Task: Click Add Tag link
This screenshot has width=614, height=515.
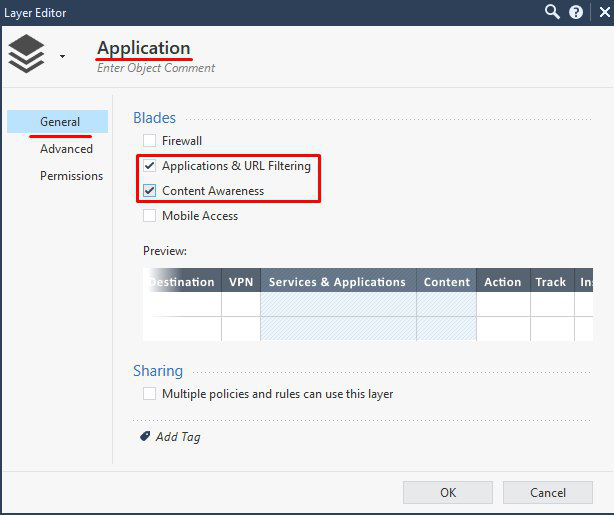Action: click(x=178, y=437)
